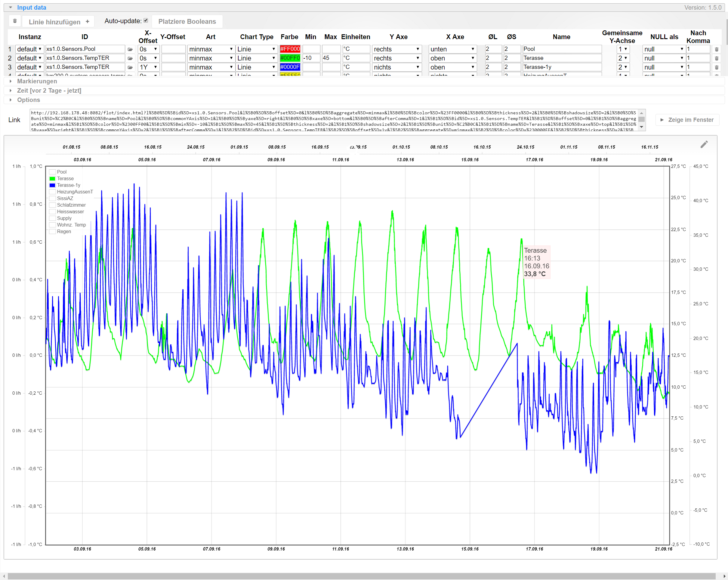Open X-Offset dropdown showing 1Y
728x580 pixels.
click(x=148, y=67)
